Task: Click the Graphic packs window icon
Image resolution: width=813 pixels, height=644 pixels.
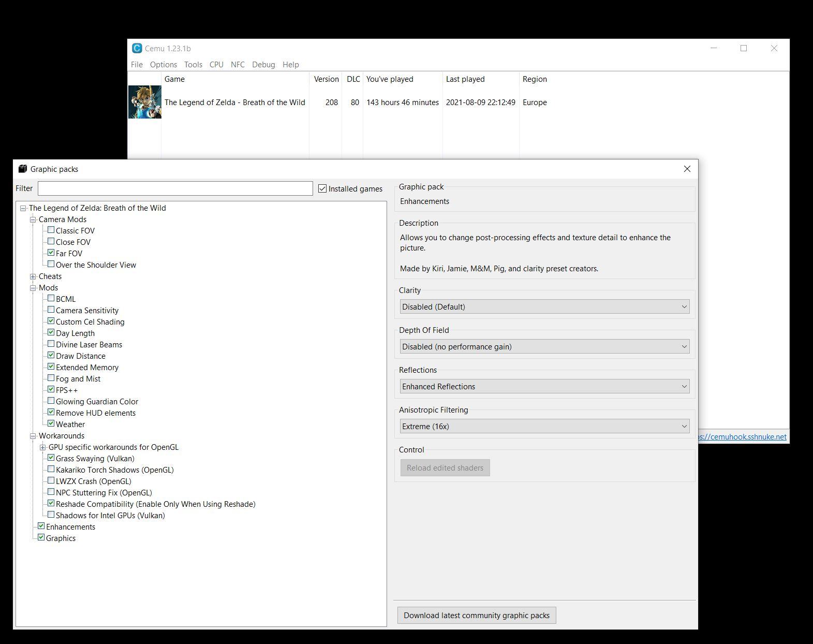Action: pyautogui.click(x=22, y=169)
